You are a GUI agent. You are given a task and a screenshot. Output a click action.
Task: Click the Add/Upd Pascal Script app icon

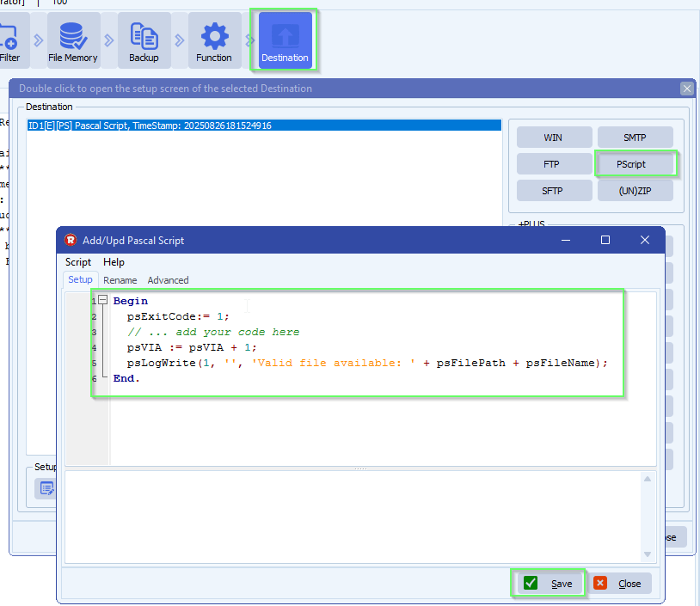71,240
